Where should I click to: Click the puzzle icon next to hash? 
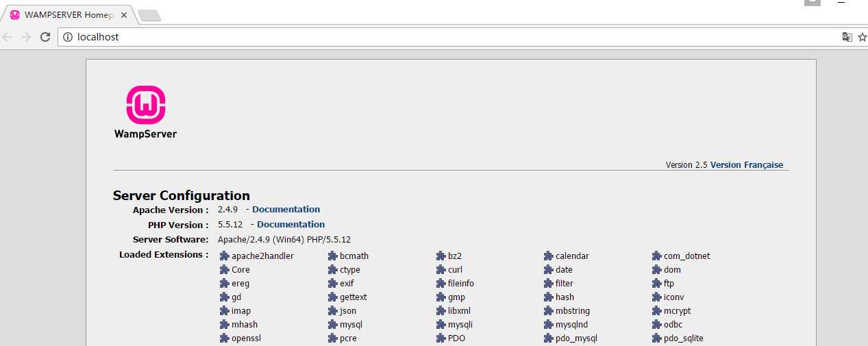point(549,297)
